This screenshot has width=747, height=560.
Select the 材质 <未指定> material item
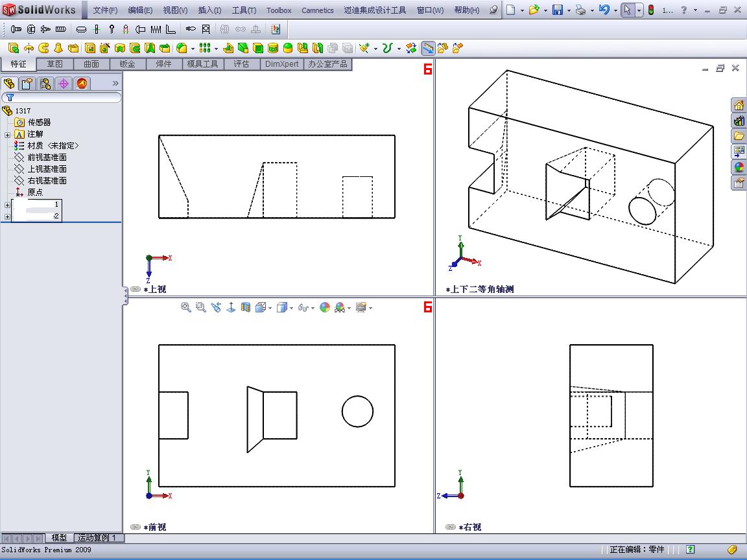pos(53,146)
